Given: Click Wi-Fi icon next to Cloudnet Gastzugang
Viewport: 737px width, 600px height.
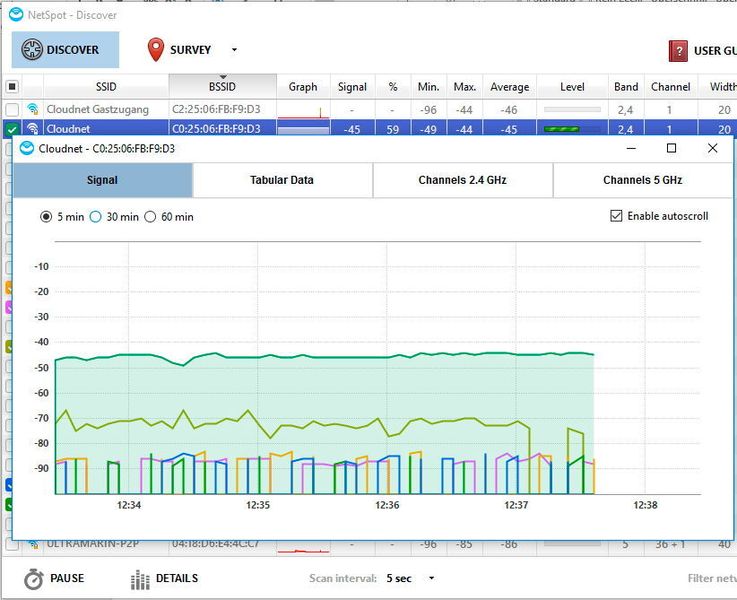Looking at the screenshot, I should tap(33, 109).
